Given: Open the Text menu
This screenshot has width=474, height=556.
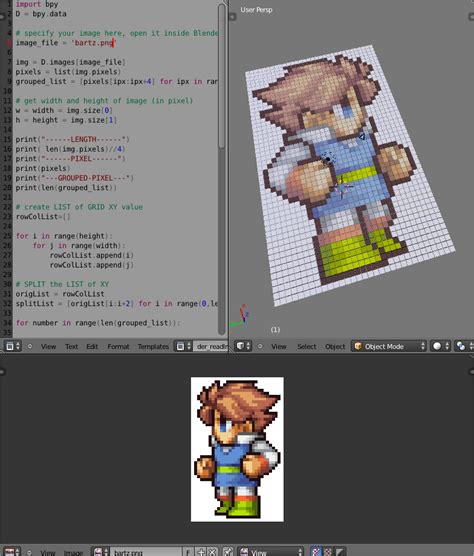Looking at the screenshot, I should pos(71,346).
